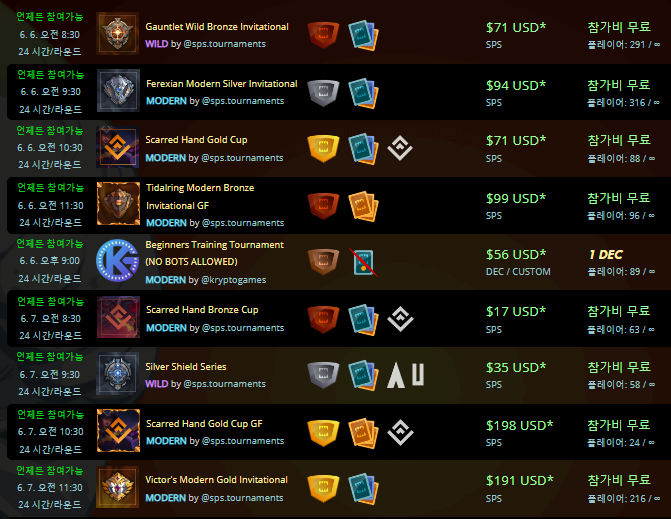Click the gold foil cards icon for Tidalring

click(x=363, y=206)
